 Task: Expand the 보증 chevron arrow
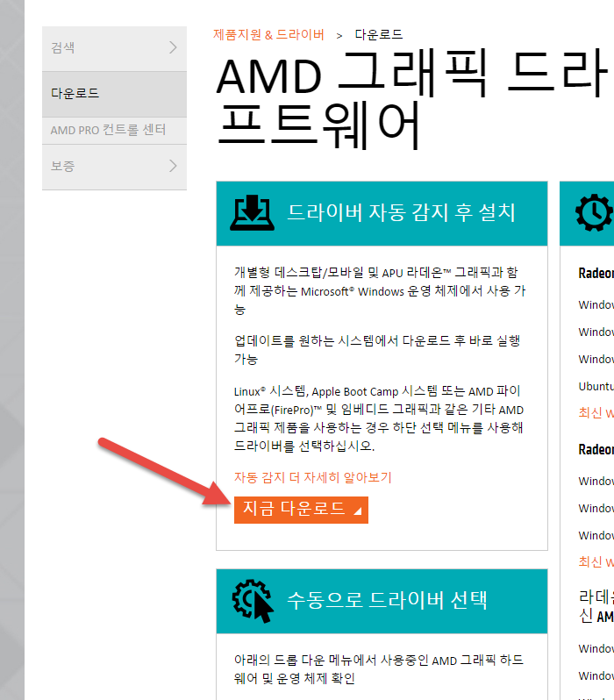click(x=174, y=166)
